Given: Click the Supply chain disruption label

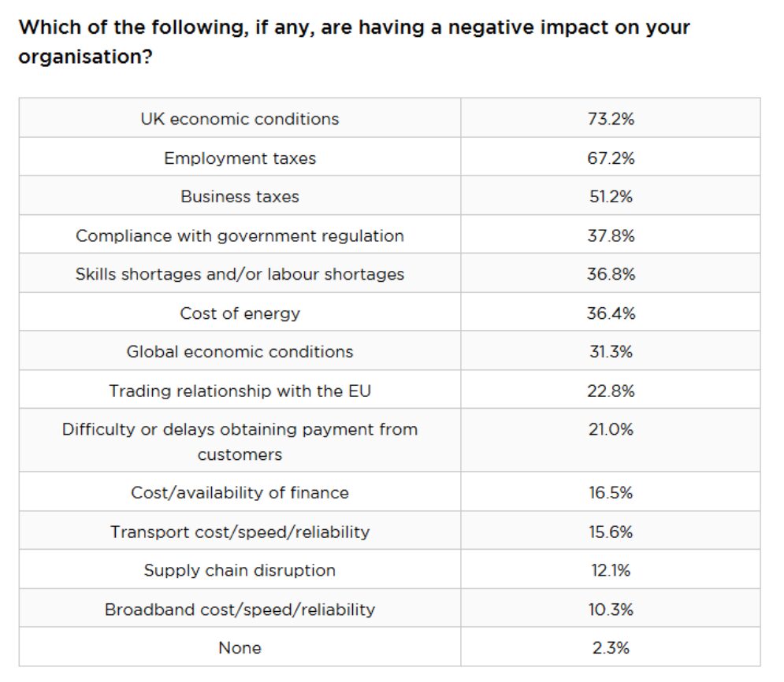Looking at the screenshot, I should point(240,570).
